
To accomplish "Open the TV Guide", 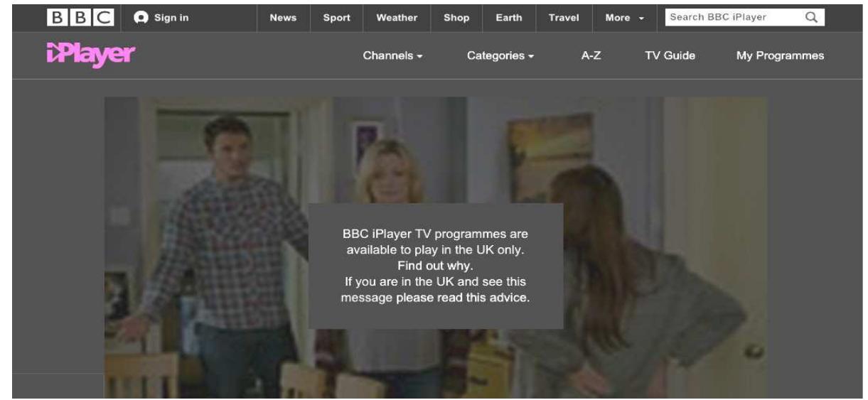I will coord(670,55).
